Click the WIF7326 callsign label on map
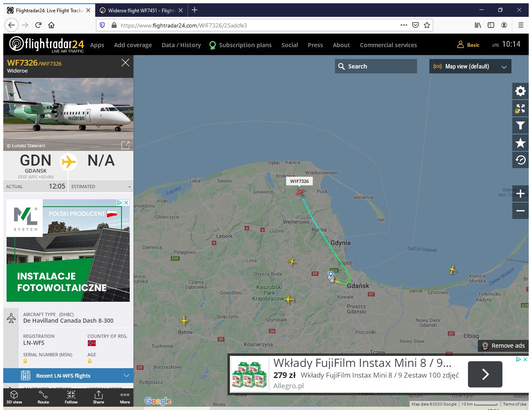This screenshot has height=410, width=532. [x=299, y=181]
